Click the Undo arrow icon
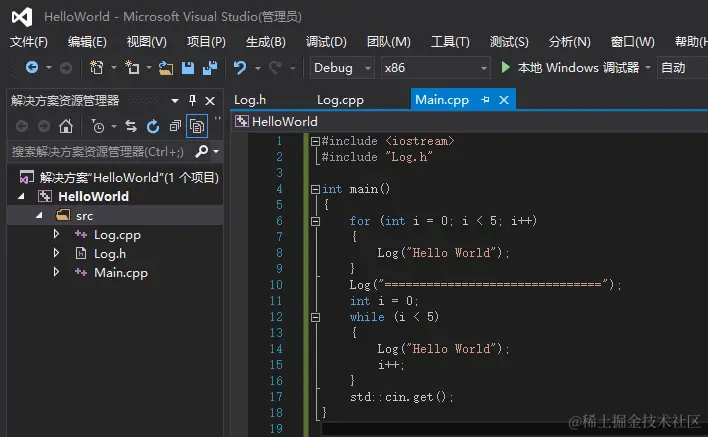The width and height of the screenshot is (708, 437). (240, 68)
